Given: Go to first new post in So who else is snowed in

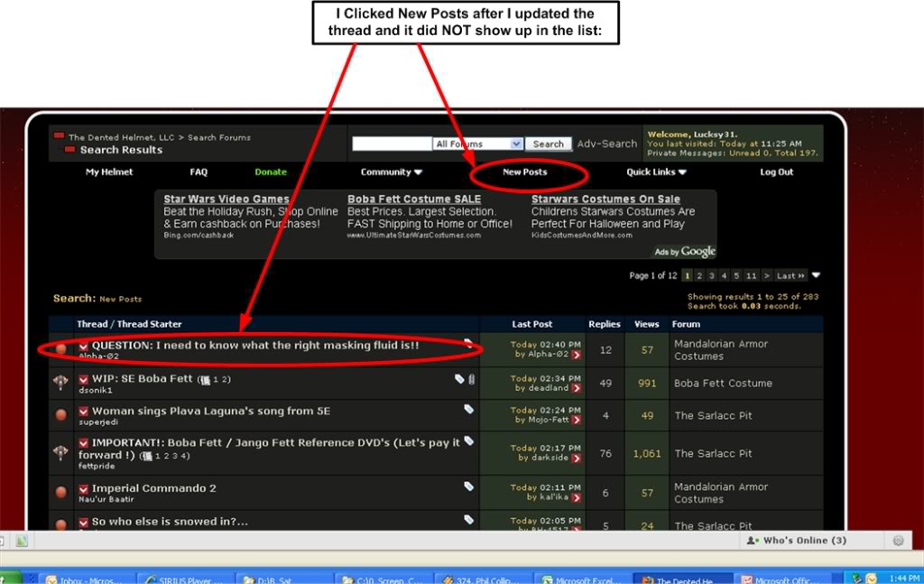Looking at the screenshot, I should [84, 522].
